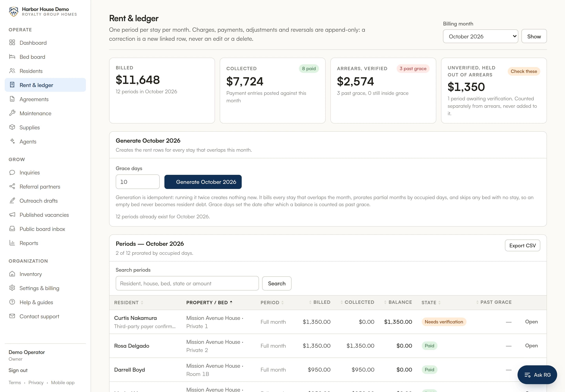Click the Check these badge
The image size is (565, 392).
pyautogui.click(x=524, y=71)
